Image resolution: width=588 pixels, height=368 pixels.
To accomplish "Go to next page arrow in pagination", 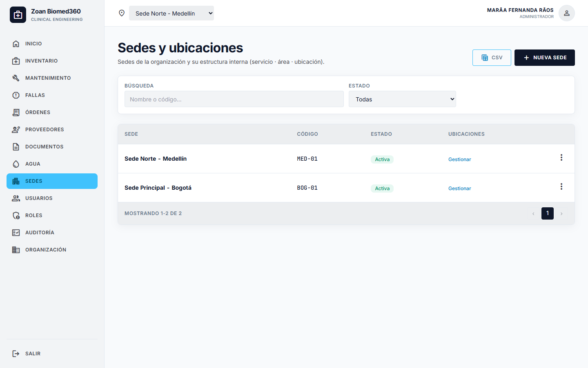I will (x=561, y=213).
